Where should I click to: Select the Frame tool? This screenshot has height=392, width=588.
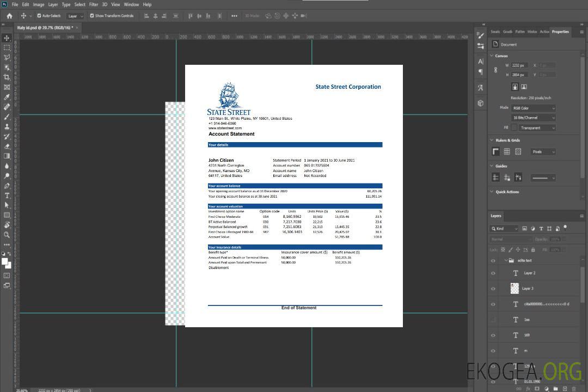point(7,87)
